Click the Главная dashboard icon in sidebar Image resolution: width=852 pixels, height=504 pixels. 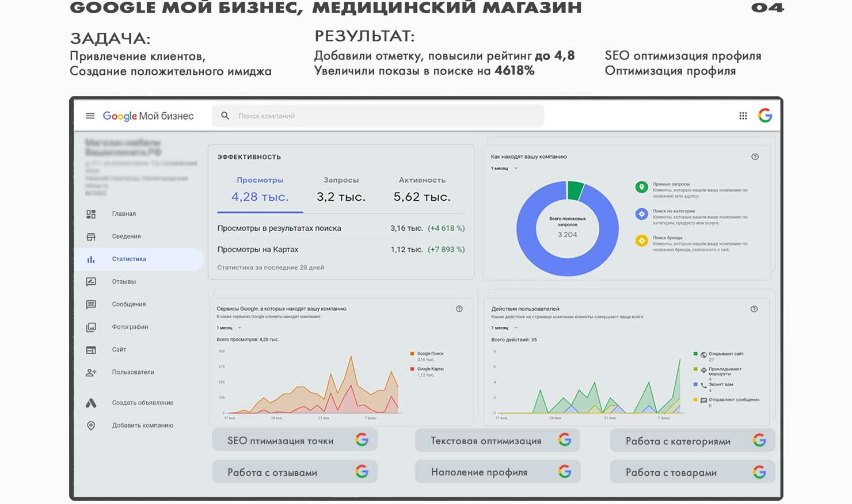click(91, 214)
